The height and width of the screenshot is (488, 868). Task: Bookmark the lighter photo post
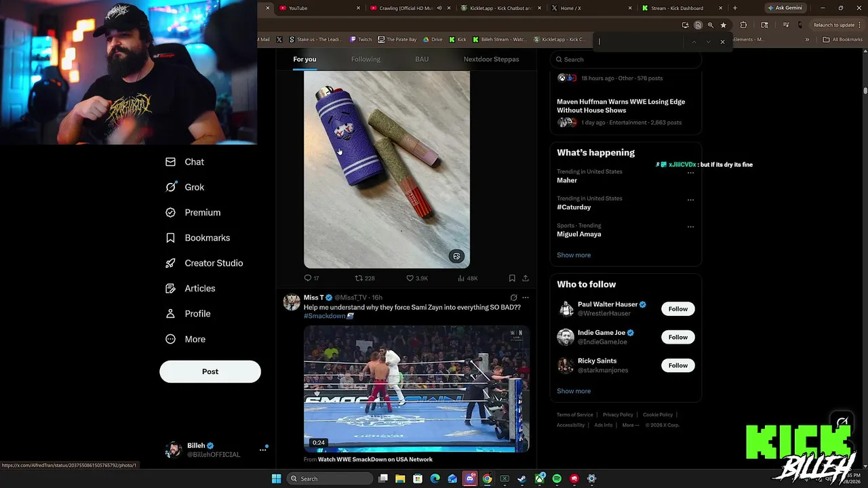pos(512,278)
